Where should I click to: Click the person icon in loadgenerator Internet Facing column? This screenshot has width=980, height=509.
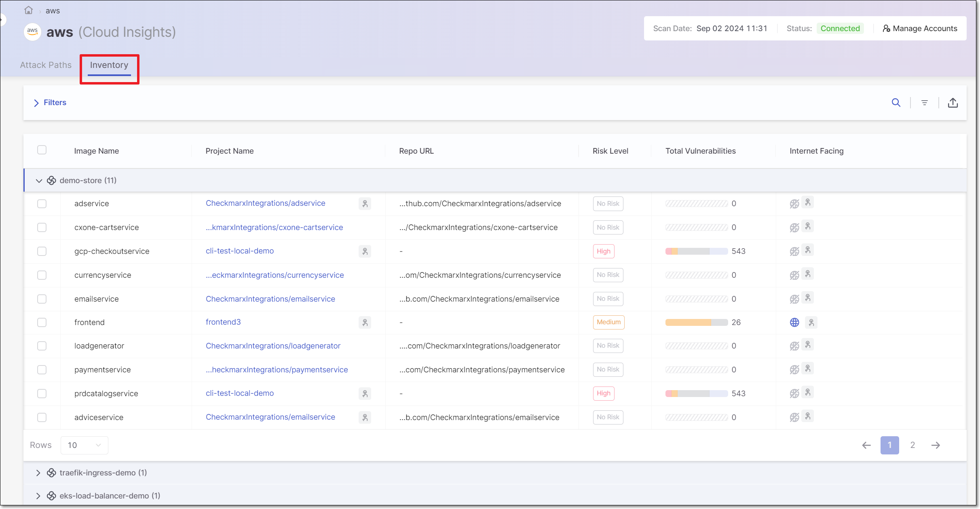(808, 344)
